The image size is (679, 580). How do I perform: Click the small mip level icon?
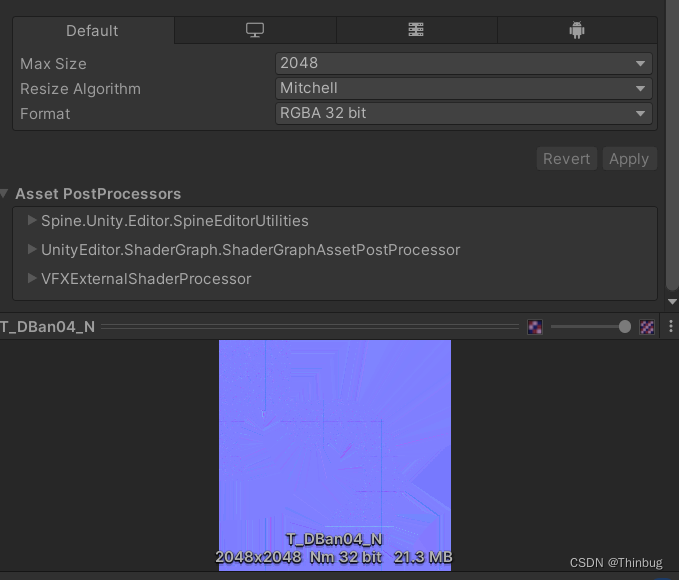[x=535, y=327]
